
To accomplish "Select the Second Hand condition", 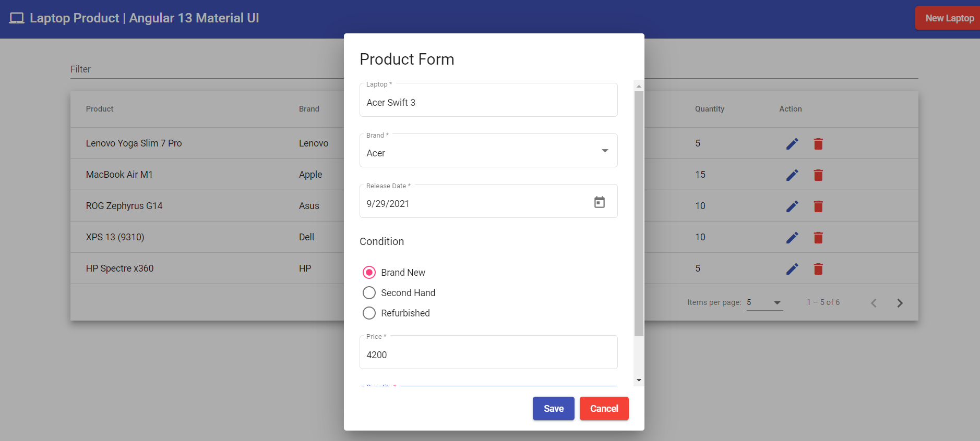I will pos(369,293).
